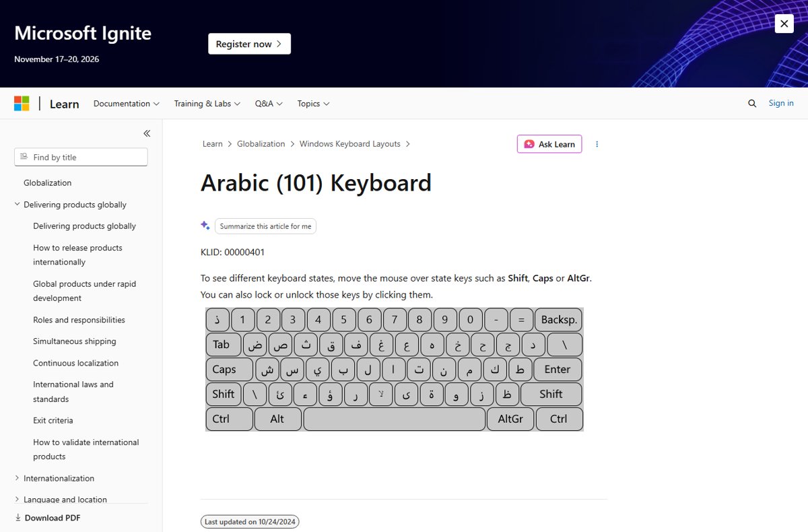Image resolution: width=808 pixels, height=532 pixels.
Task: Click the ش key next to Caps
Action: tap(267, 369)
